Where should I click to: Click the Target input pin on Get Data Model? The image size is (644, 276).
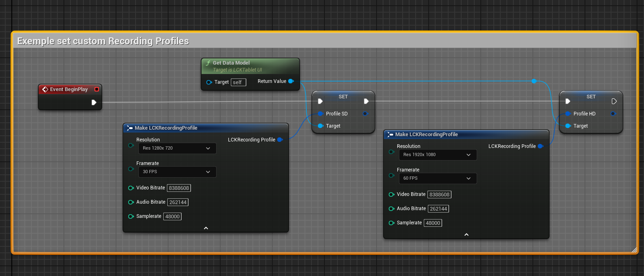click(x=209, y=82)
